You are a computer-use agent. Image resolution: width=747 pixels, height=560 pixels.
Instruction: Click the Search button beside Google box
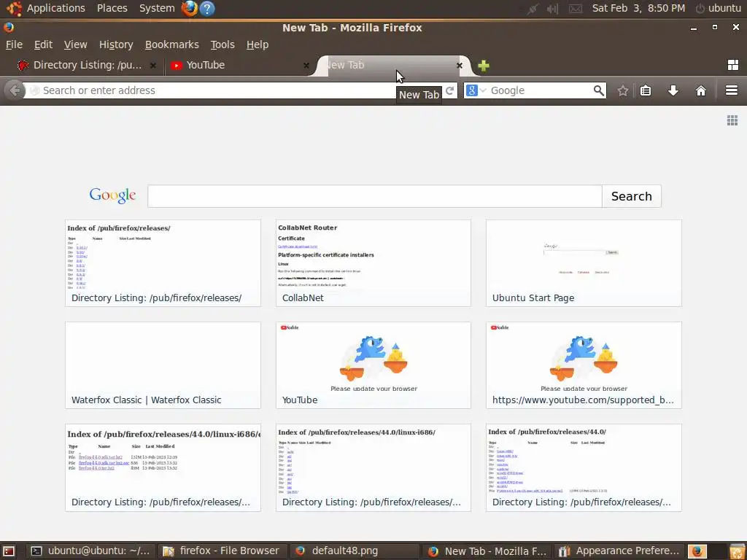(631, 196)
